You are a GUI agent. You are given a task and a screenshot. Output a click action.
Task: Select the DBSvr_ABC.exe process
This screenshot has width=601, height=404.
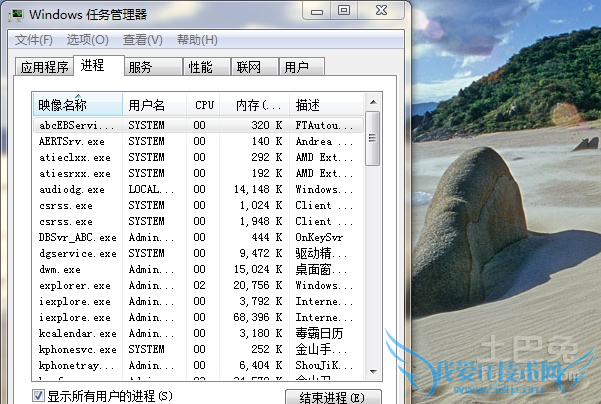[198, 238]
